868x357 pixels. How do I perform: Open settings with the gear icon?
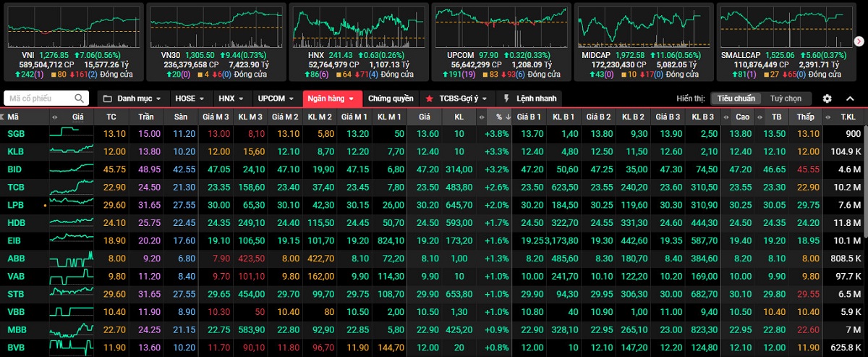coord(827,98)
